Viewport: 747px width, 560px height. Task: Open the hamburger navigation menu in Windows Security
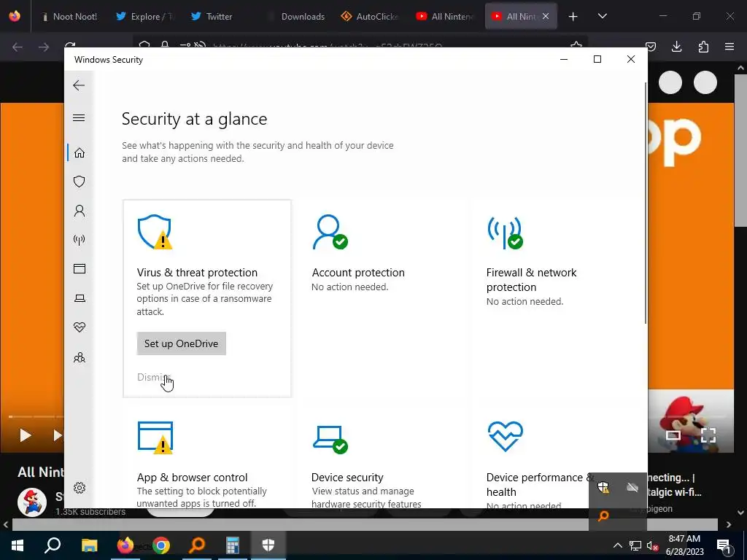(79, 117)
